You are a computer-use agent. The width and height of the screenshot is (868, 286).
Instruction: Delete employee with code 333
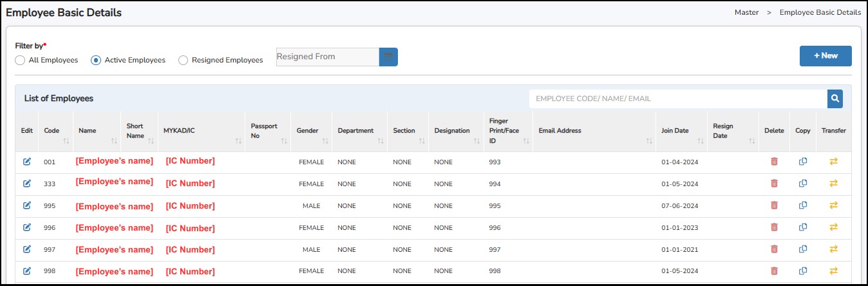click(774, 184)
